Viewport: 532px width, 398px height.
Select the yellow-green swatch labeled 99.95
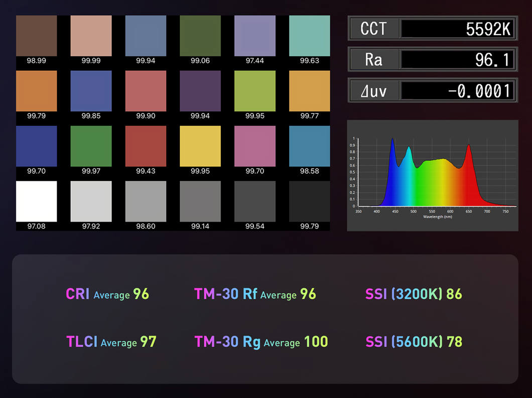tap(254, 91)
